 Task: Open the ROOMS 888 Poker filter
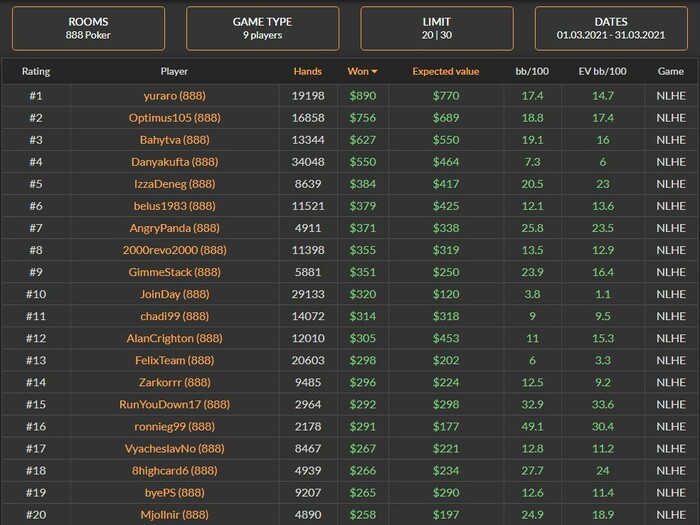88,28
